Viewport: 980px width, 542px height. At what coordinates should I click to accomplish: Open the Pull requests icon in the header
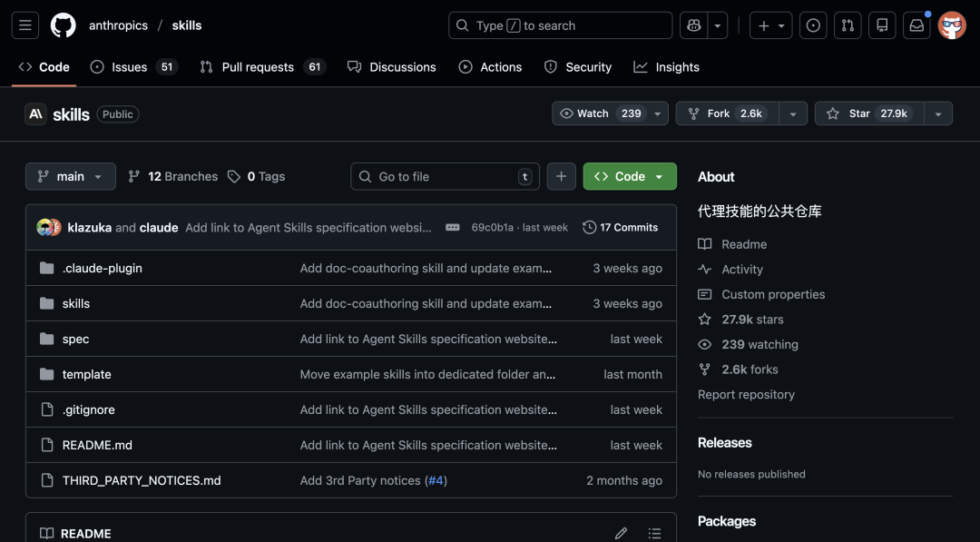(x=848, y=25)
